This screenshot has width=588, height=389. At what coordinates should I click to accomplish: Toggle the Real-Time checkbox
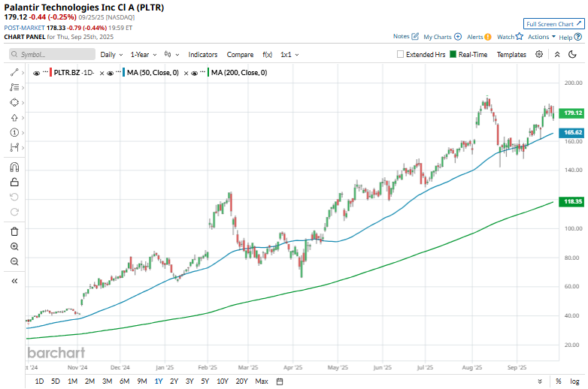453,55
